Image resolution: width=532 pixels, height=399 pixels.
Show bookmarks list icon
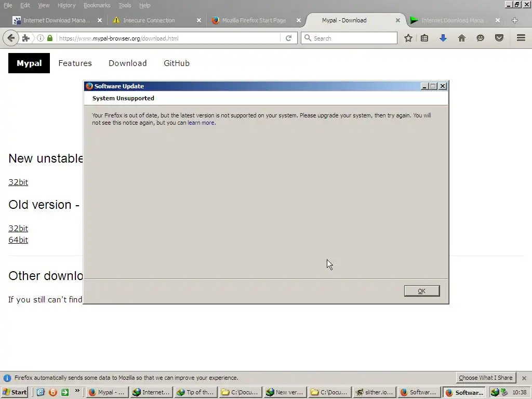(424, 38)
